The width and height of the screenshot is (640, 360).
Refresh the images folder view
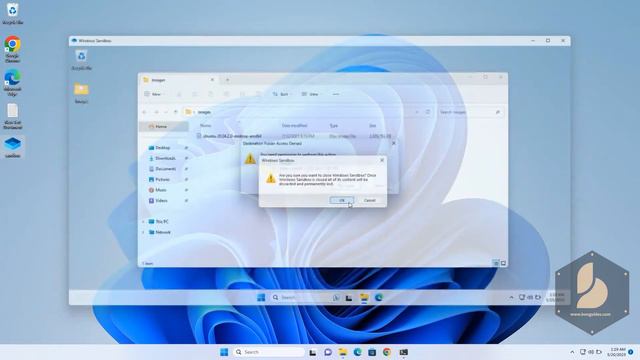428,112
